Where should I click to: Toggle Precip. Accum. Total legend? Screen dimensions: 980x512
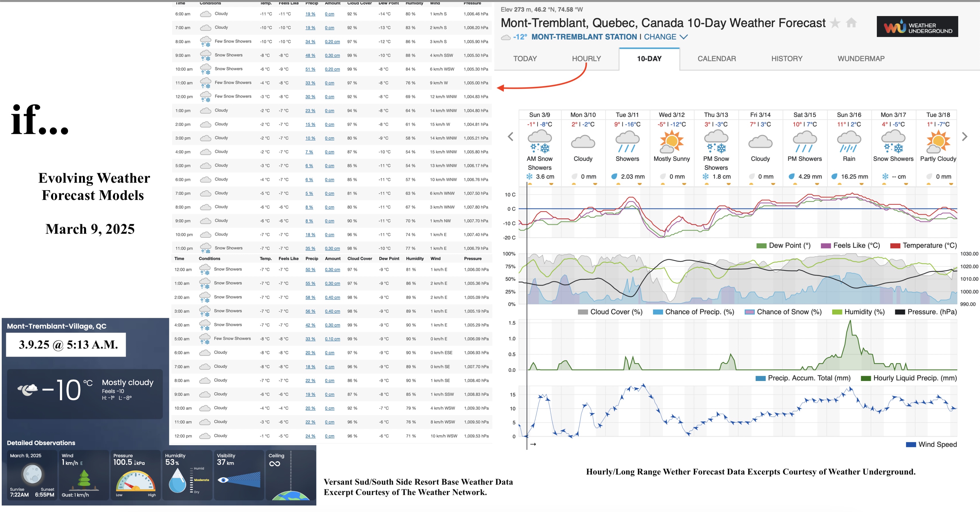803,378
